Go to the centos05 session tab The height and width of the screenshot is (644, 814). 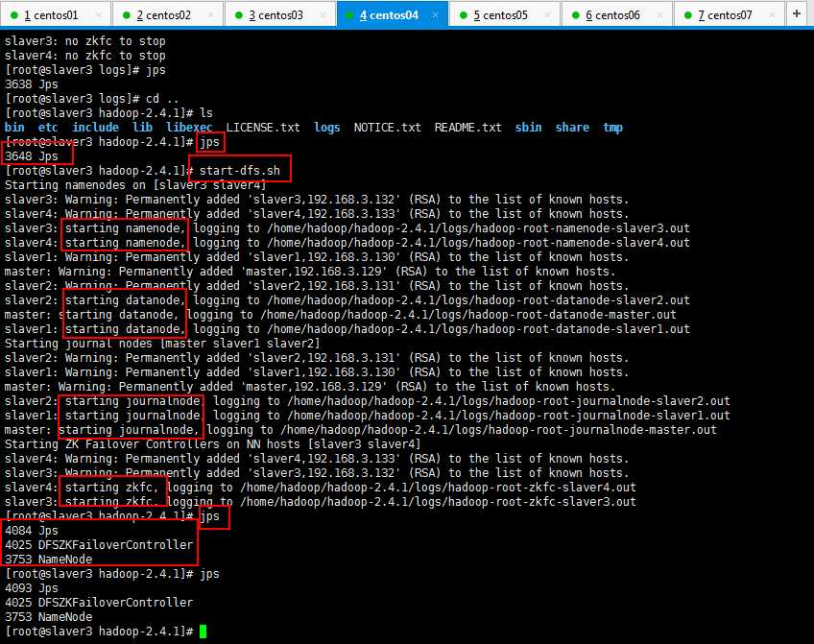505,15
